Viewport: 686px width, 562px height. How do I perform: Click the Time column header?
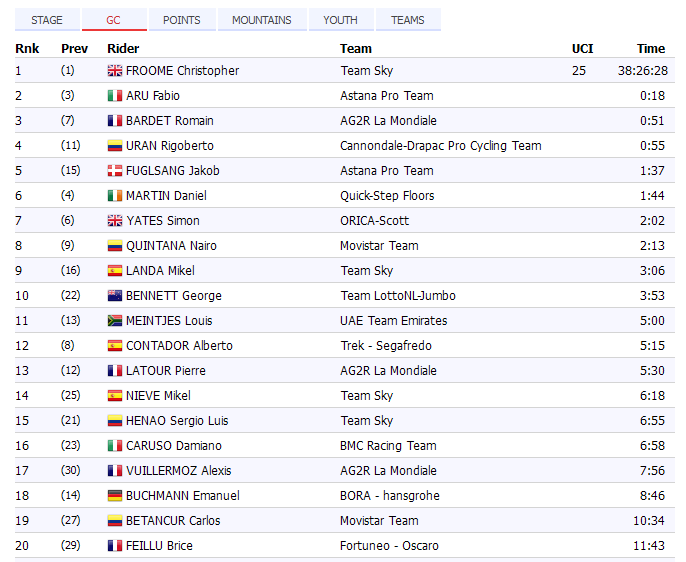650,48
